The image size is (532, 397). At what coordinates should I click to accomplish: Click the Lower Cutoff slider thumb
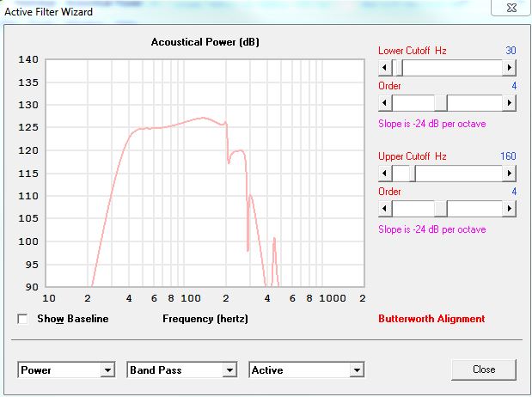pyautogui.click(x=399, y=67)
